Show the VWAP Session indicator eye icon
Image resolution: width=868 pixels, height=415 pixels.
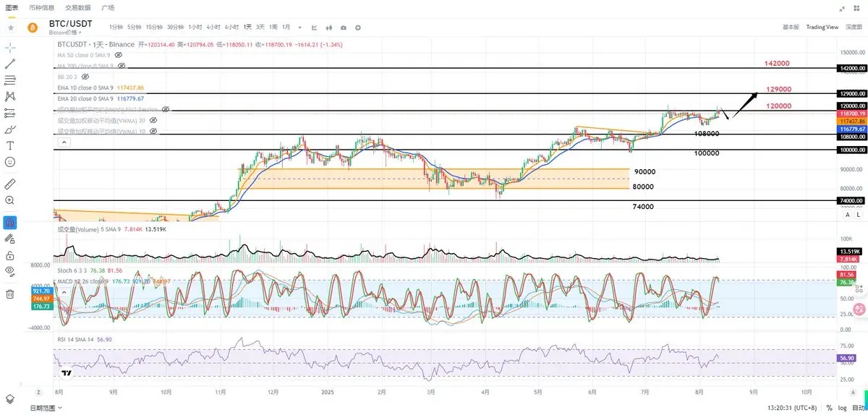point(166,109)
